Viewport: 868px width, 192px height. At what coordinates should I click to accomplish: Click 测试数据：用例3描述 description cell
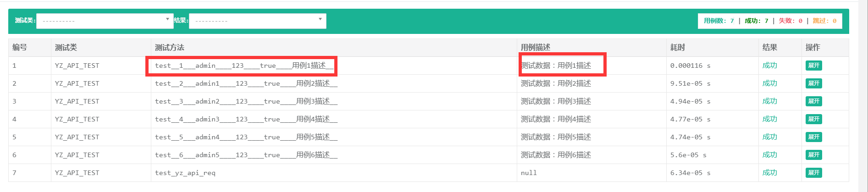click(556, 101)
